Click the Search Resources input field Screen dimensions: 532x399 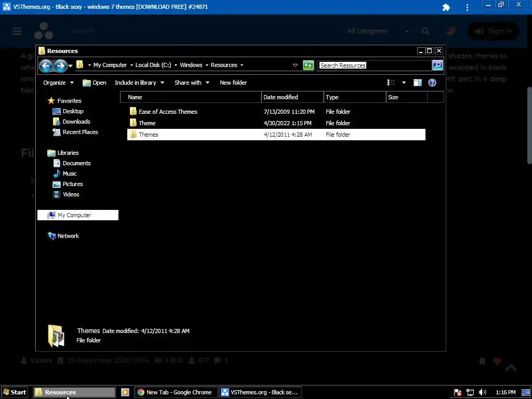click(x=374, y=65)
